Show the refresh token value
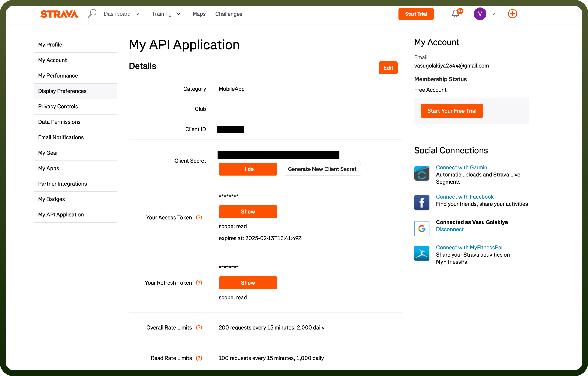This screenshot has height=376, width=588. point(248,283)
